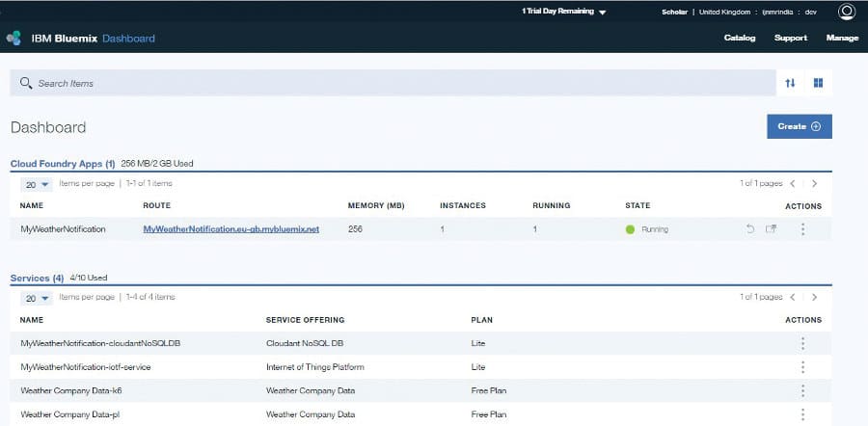
Task: Open the Catalog menu
Action: click(740, 39)
